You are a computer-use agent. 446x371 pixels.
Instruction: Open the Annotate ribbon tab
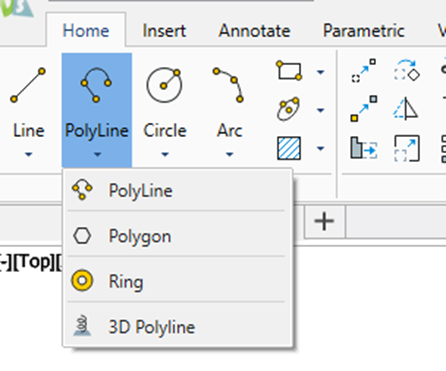pyautogui.click(x=254, y=31)
